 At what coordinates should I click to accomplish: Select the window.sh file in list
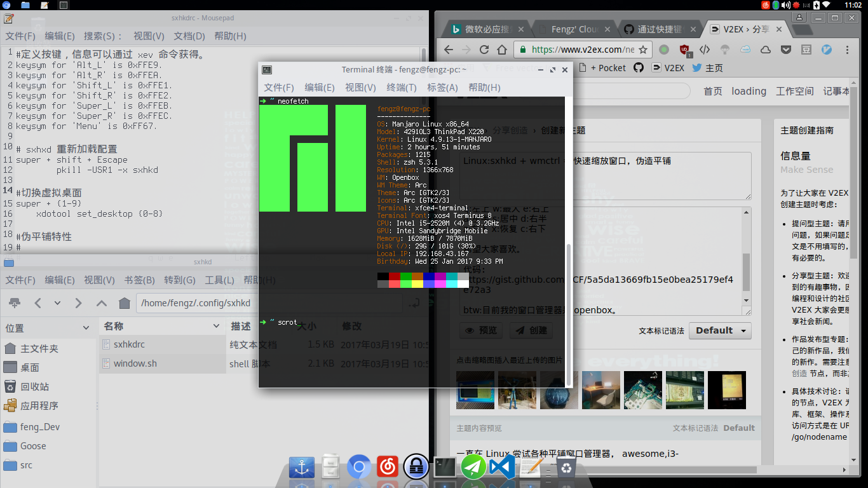click(x=135, y=363)
